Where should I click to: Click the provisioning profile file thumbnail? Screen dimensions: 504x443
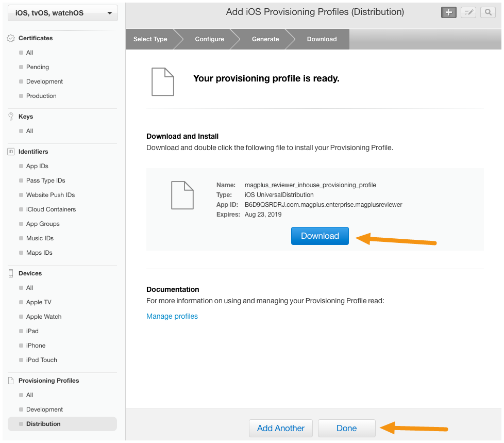click(182, 195)
